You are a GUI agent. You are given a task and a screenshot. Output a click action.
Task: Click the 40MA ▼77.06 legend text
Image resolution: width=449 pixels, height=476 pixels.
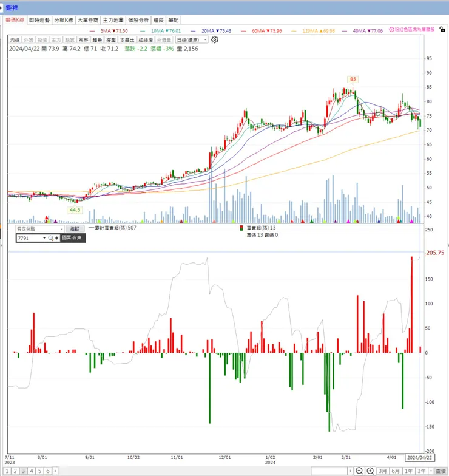click(368, 30)
